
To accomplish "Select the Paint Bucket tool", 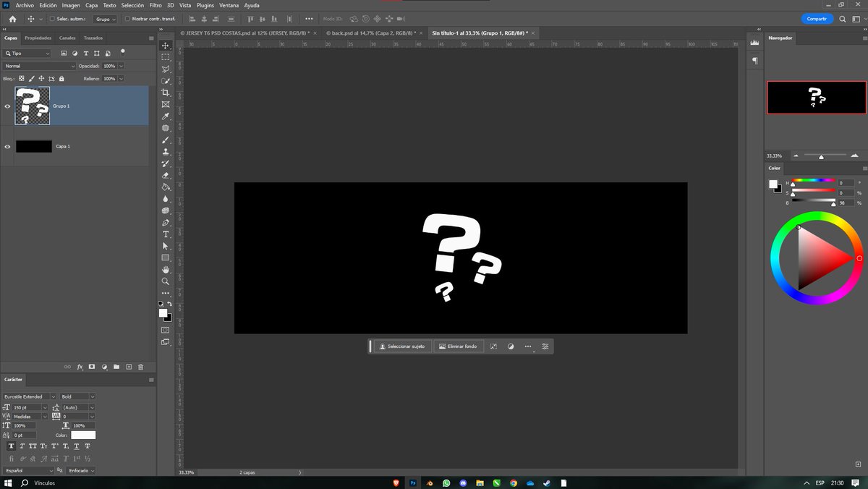I will [166, 187].
